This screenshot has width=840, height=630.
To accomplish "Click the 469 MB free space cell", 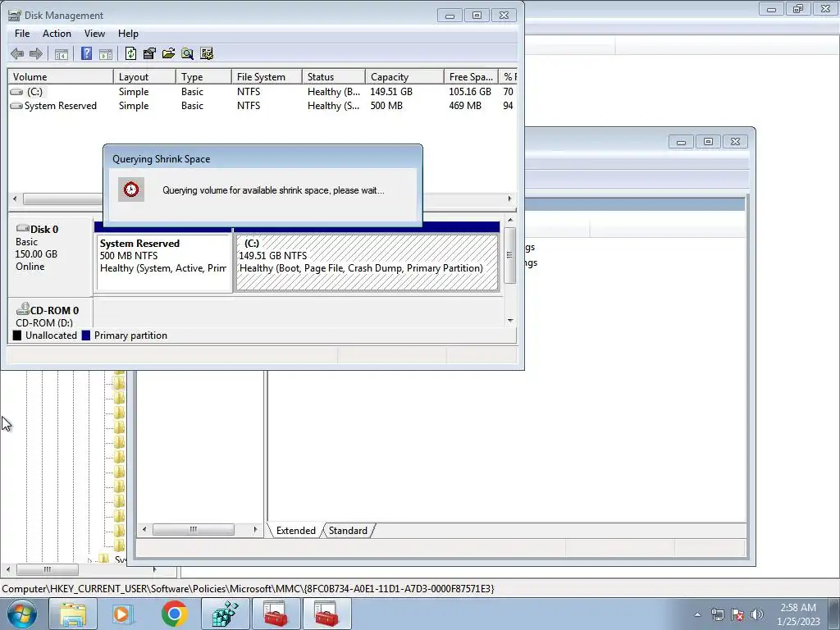I will click(465, 106).
